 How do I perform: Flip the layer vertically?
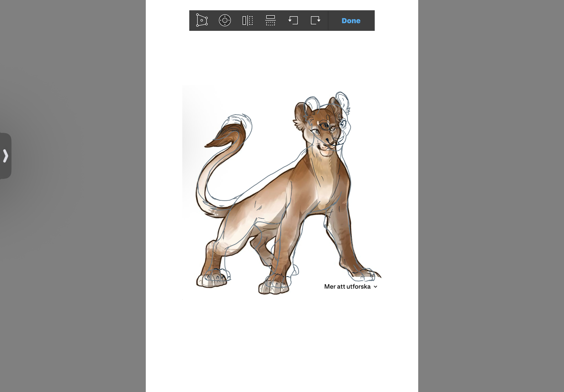pos(270,20)
